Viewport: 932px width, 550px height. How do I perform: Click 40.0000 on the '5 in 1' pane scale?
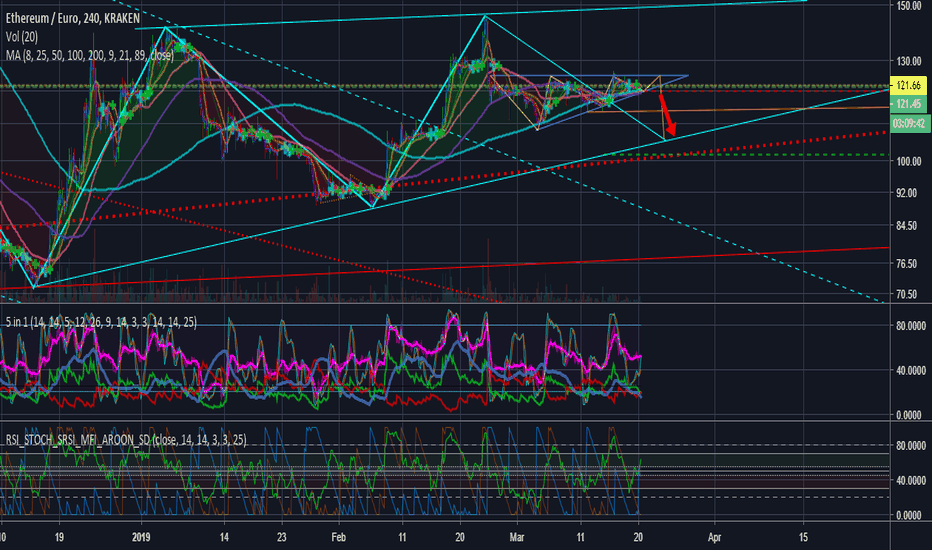coord(911,370)
